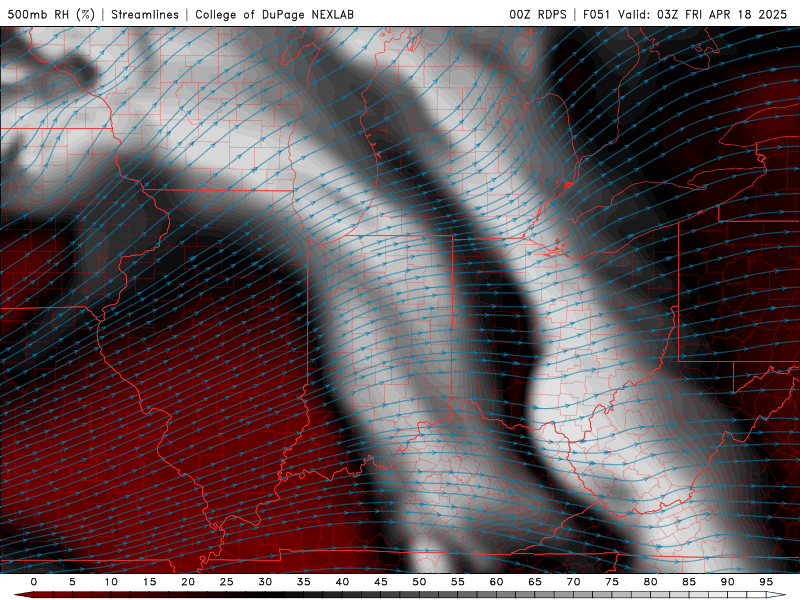Image resolution: width=800 pixels, height=600 pixels.
Task: Select the '95' scale value
Action: click(766, 582)
